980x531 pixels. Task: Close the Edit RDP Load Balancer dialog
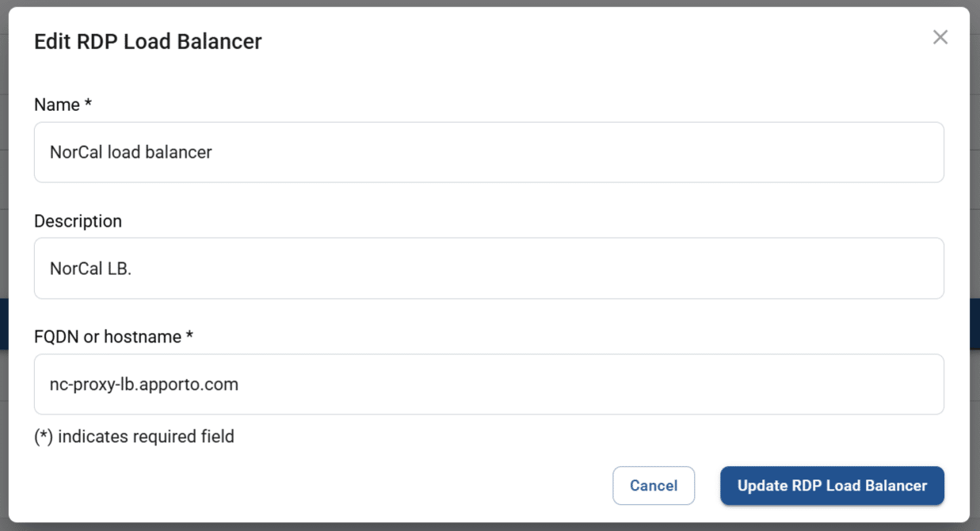pos(940,37)
